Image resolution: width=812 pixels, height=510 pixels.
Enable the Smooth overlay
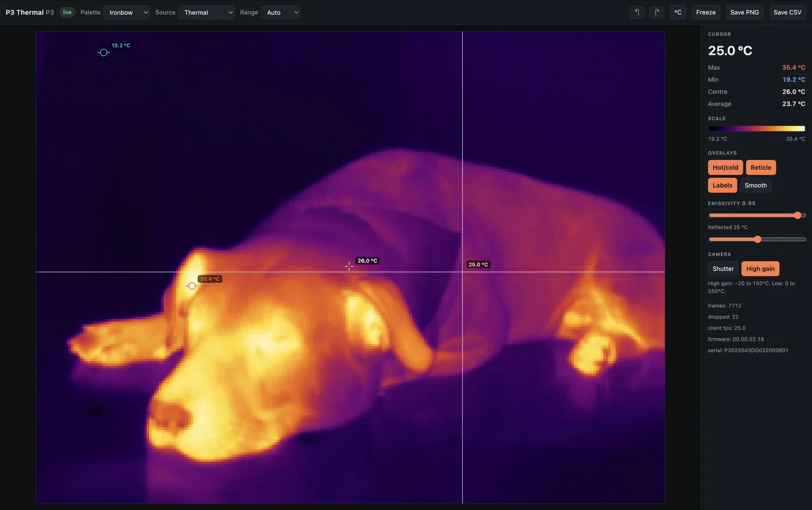point(756,185)
